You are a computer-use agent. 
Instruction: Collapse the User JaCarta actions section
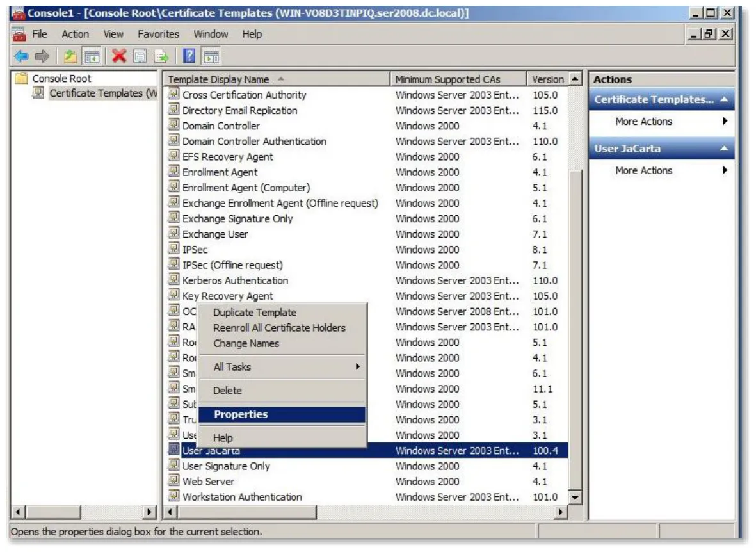click(724, 149)
